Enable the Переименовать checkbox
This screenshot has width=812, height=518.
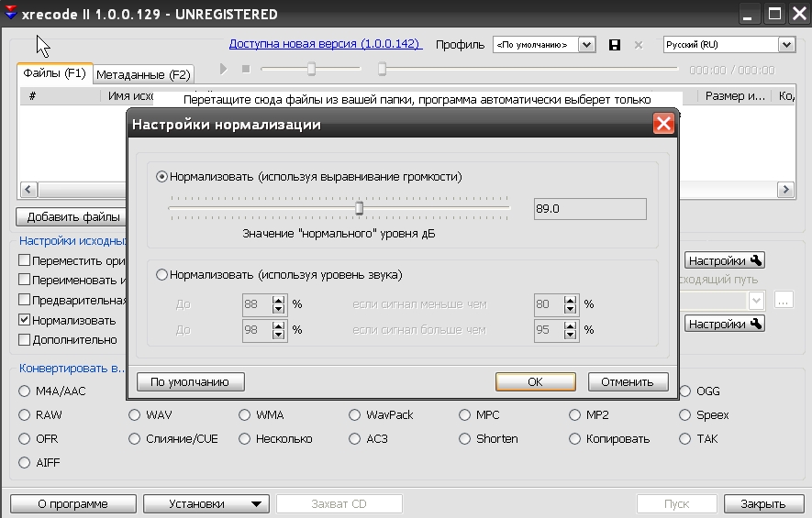pyautogui.click(x=24, y=280)
